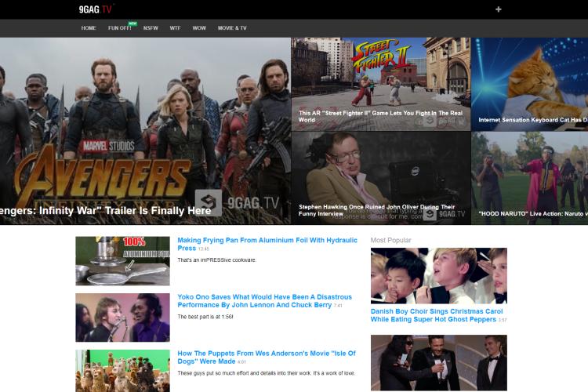
Task: Click the 'This AR Street Fighter II' caption
Action: point(380,116)
